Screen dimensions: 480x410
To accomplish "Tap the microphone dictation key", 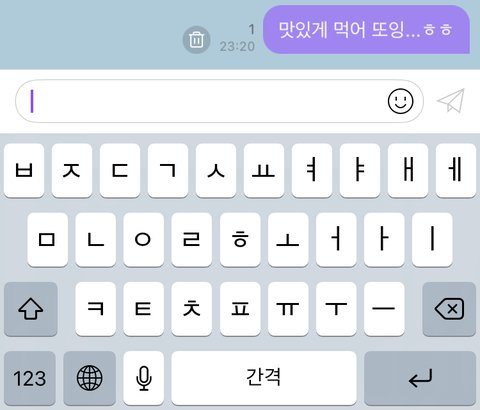I will click(x=144, y=378).
